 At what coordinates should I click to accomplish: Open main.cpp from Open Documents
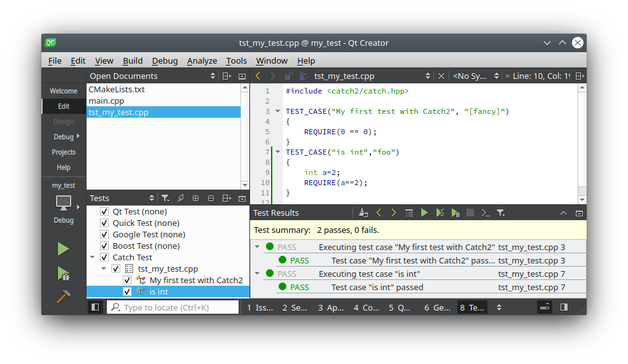(106, 101)
